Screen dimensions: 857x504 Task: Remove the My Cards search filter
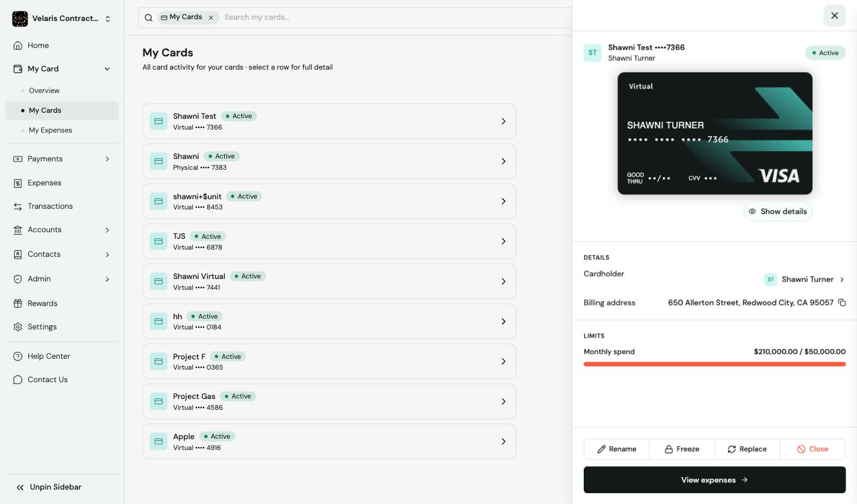click(211, 17)
